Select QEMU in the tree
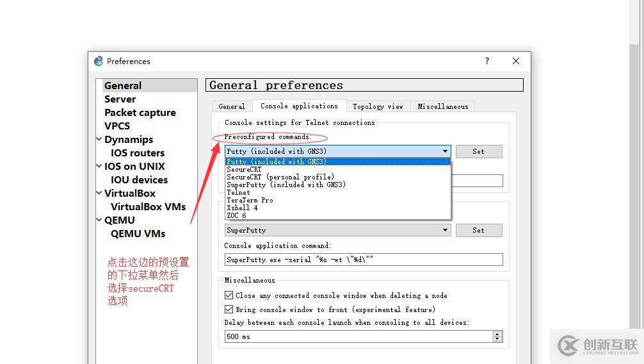This screenshot has height=364, width=644. [120, 220]
